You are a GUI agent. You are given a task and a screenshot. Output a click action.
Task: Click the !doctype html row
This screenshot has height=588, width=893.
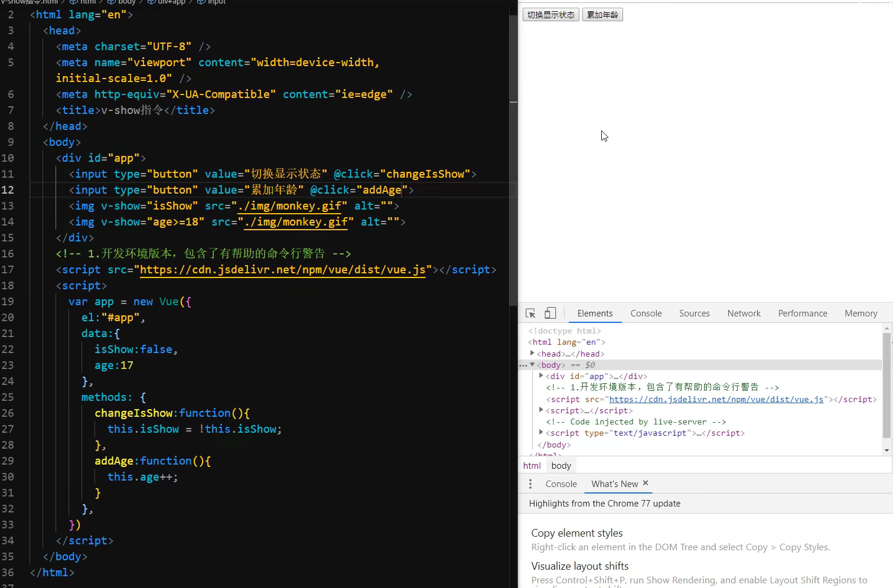coord(565,331)
